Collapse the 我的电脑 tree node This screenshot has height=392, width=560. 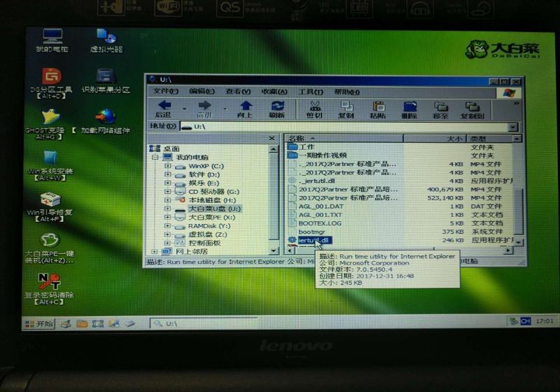coord(155,157)
